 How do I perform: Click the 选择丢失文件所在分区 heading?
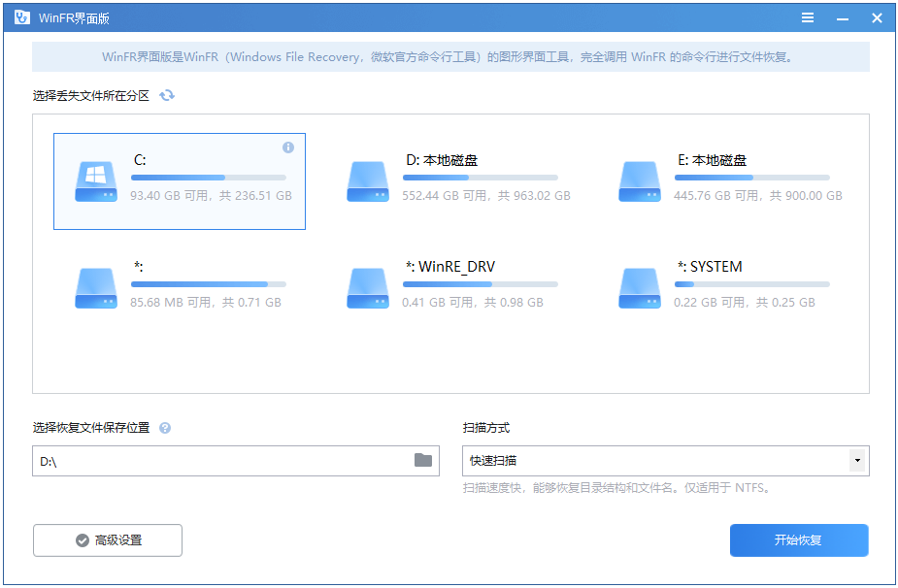(91, 96)
